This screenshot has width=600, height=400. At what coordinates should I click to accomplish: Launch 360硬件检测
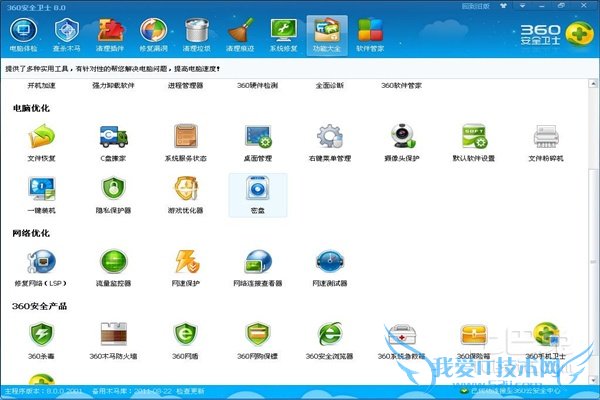(x=257, y=85)
